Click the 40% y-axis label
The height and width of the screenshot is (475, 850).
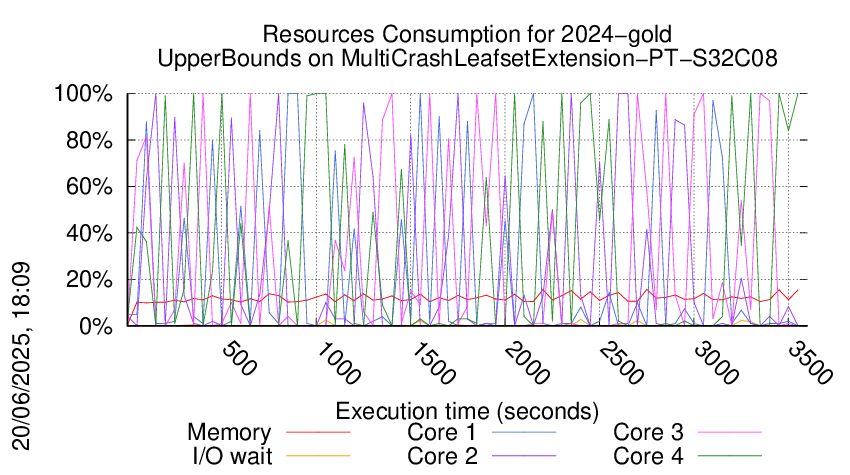[89, 234]
